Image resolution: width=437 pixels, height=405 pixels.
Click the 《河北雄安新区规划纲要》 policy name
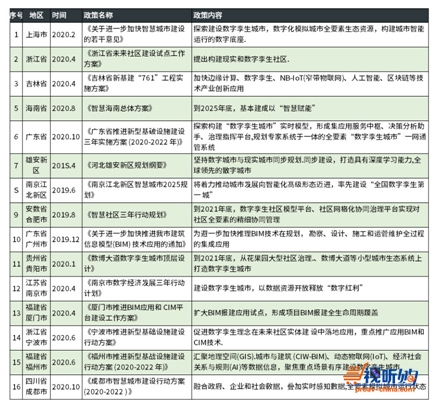pyautogui.click(x=126, y=165)
